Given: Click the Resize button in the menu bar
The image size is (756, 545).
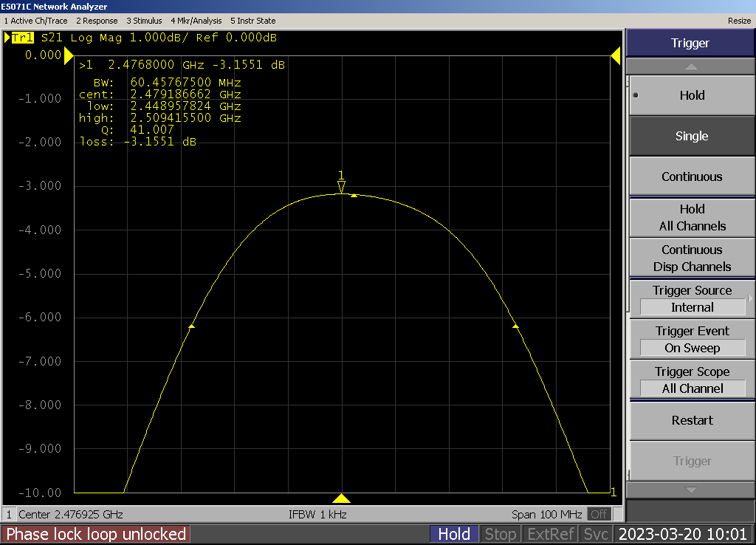Looking at the screenshot, I should pyautogui.click(x=739, y=21).
